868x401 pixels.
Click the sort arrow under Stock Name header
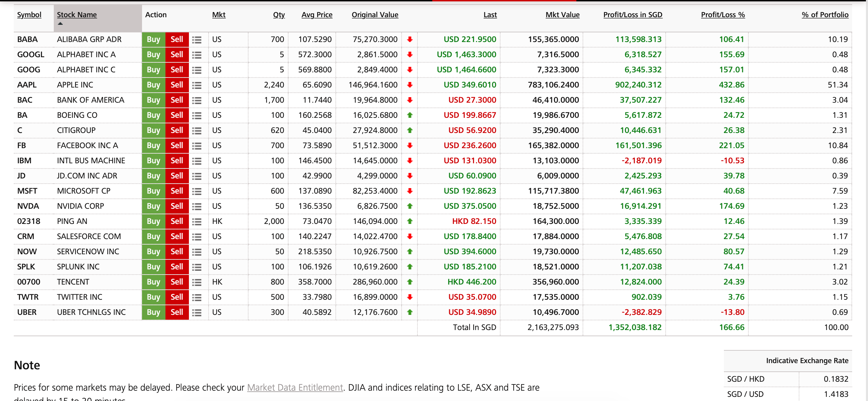point(60,23)
